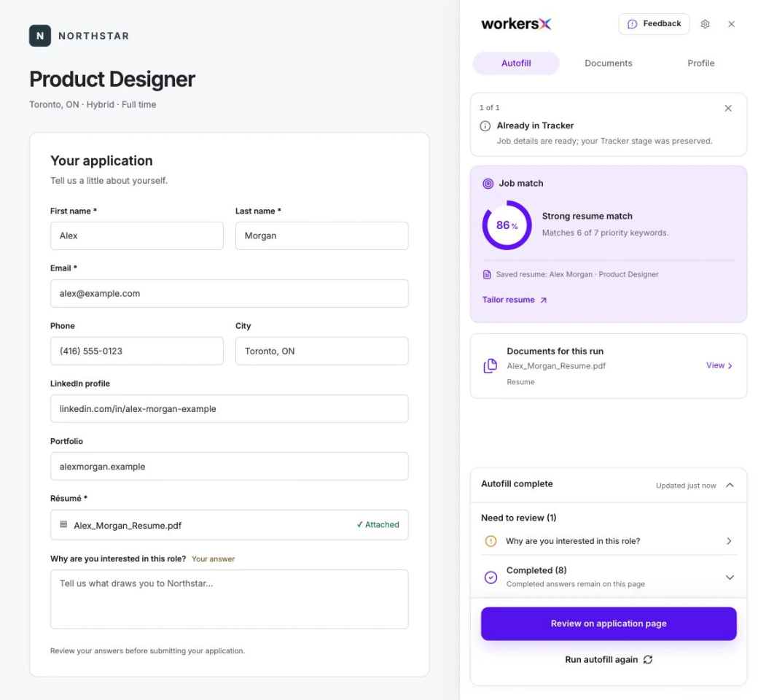This screenshot has height=700, width=758.
Task: Click the 'Your answer' label
Action: coord(213,559)
